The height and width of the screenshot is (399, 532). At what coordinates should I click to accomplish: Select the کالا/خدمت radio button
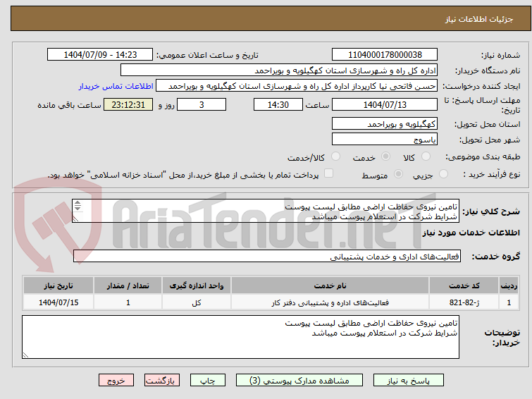335,156
